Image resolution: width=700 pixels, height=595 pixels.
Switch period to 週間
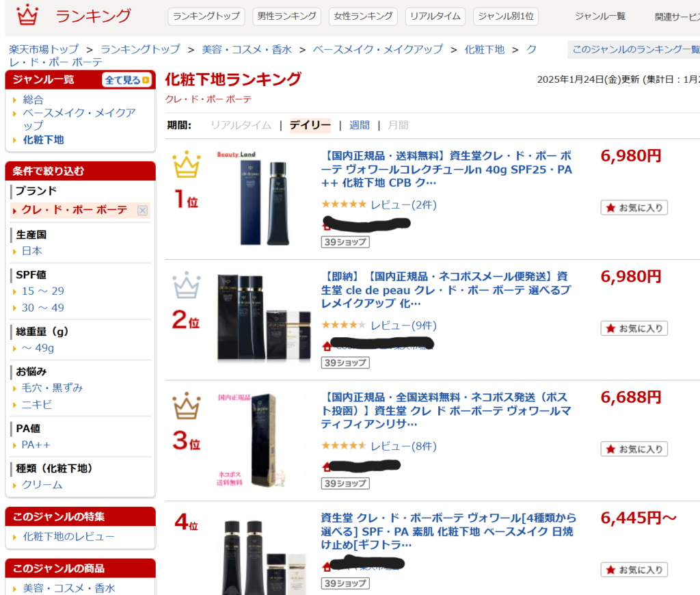pos(360,125)
